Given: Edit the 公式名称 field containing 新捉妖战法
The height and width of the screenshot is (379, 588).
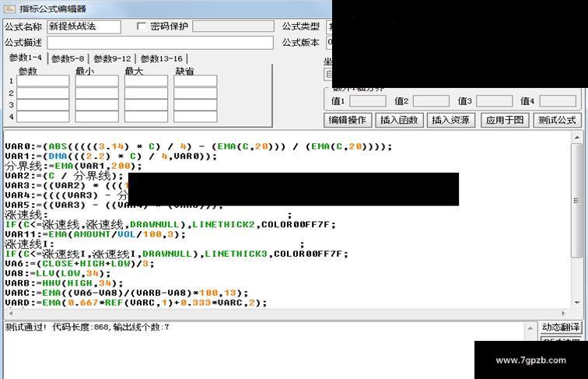Looking at the screenshot, I should (84, 26).
